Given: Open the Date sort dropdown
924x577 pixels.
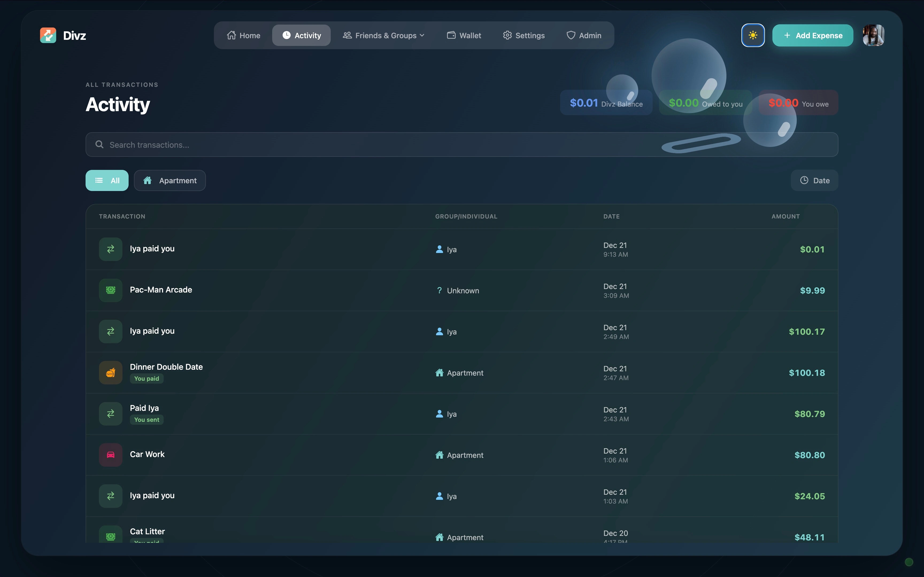Looking at the screenshot, I should 814,181.
